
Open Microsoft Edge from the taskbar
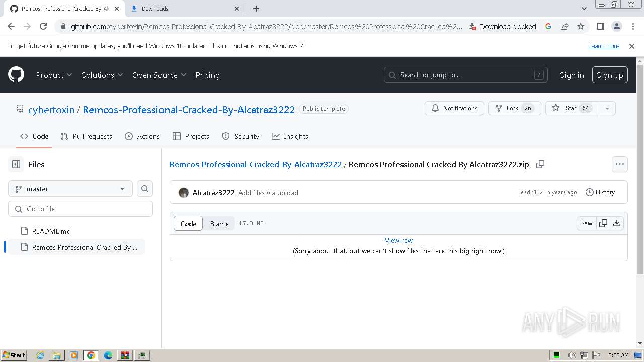[x=108, y=355]
